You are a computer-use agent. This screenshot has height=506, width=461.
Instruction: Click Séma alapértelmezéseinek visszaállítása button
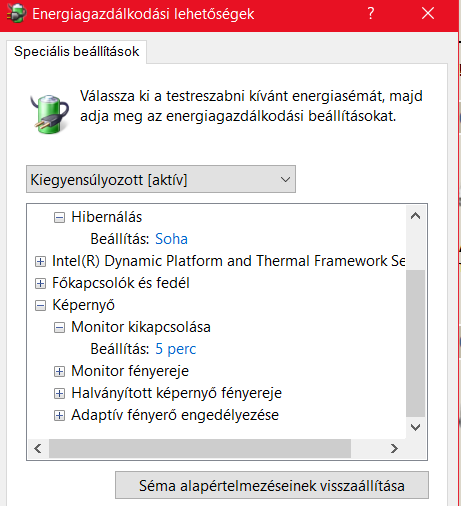pos(272,485)
